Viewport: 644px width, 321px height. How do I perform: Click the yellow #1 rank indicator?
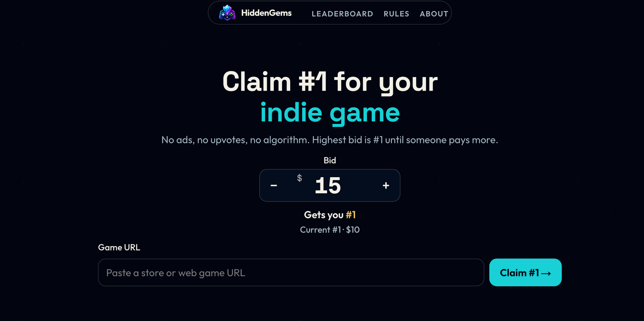coord(351,215)
